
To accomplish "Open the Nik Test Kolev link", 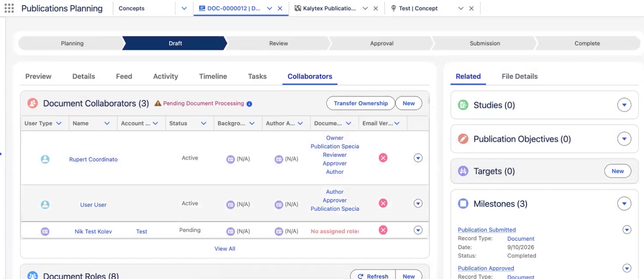I will [93, 232].
